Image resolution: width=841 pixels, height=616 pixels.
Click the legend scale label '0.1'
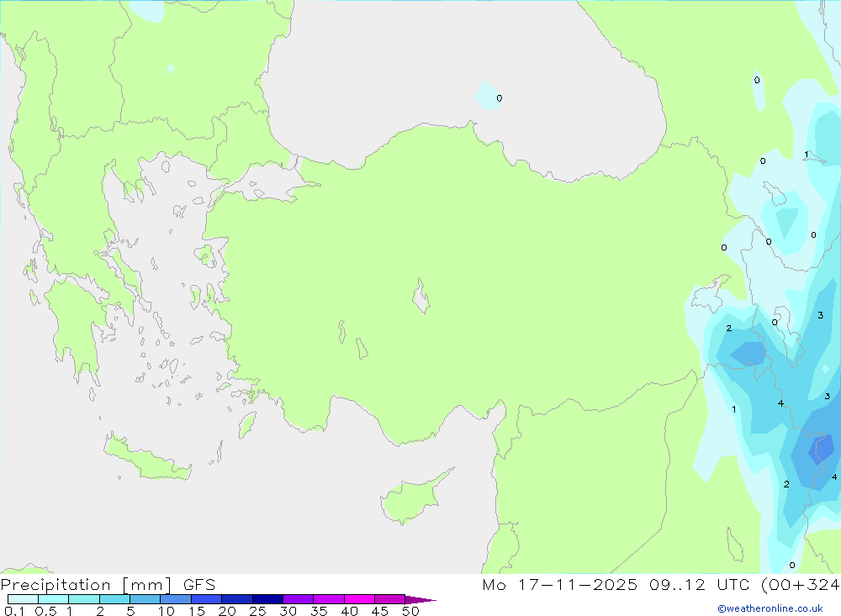pyautogui.click(x=14, y=611)
